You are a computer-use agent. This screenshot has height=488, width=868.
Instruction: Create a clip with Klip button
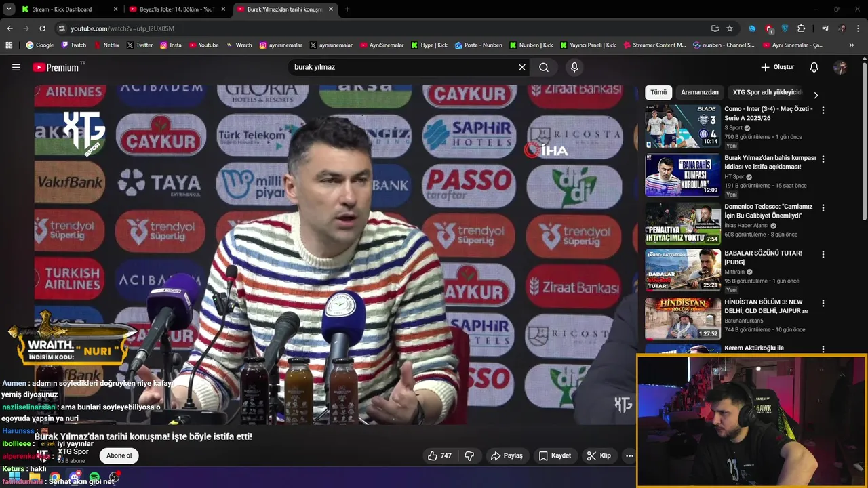click(x=599, y=455)
